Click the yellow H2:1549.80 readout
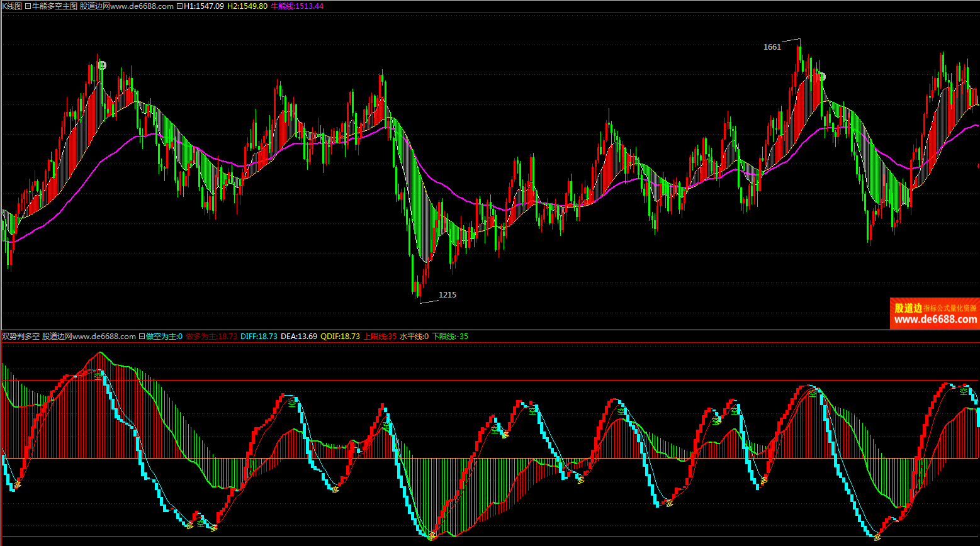The height and width of the screenshot is (546, 980). point(247,6)
